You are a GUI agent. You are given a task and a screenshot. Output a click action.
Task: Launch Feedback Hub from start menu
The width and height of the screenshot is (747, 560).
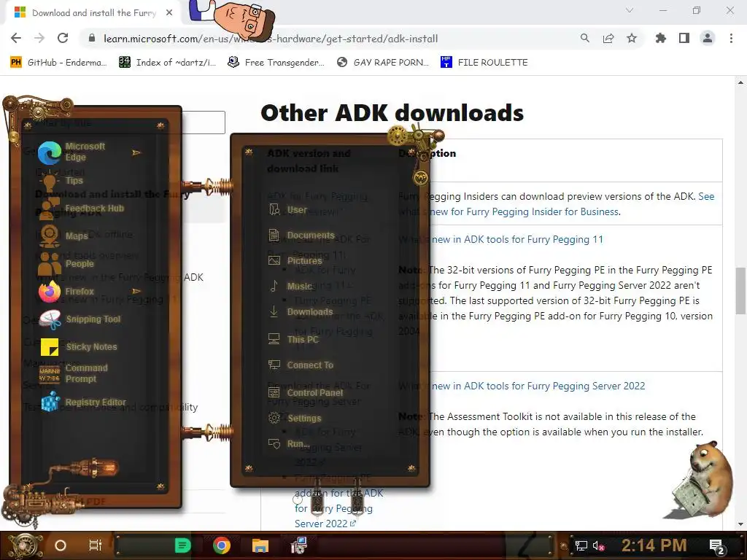[x=83, y=208]
